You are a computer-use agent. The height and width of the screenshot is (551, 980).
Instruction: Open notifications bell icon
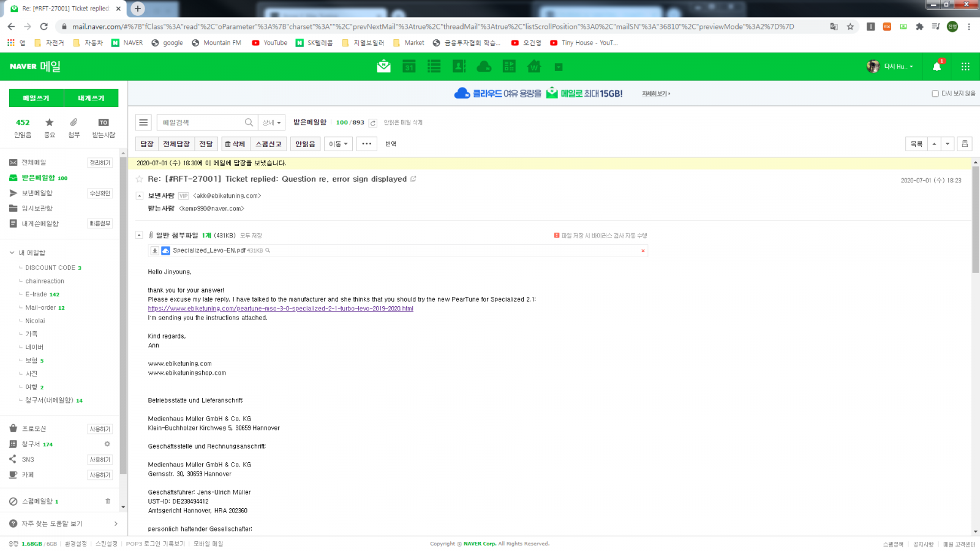point(937,67)
